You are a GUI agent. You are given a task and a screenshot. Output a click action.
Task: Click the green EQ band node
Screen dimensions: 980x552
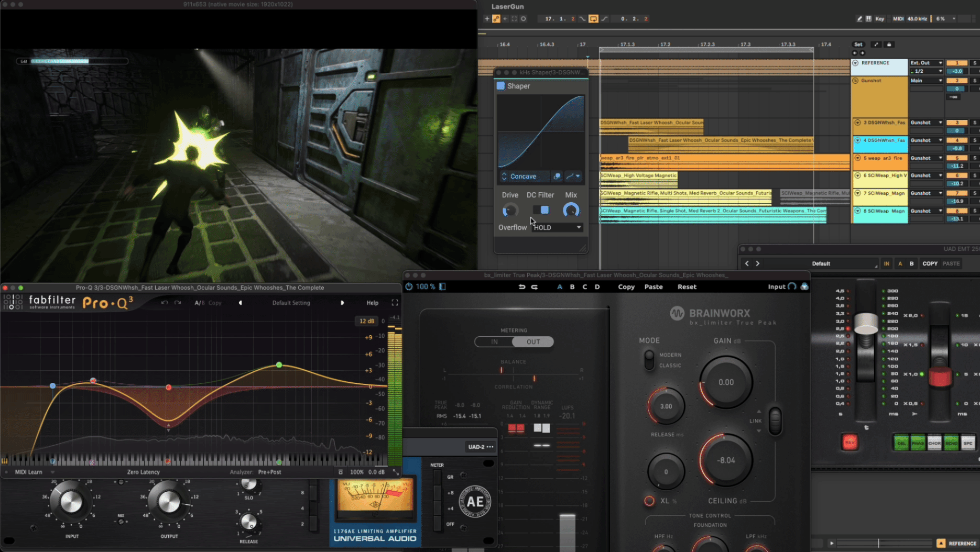279,365
